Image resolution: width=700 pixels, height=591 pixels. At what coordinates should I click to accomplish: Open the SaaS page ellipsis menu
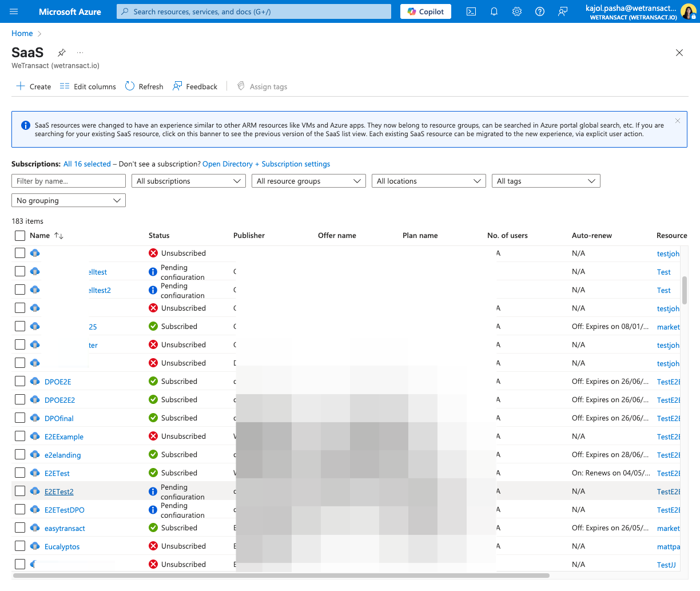tap(80, 53)
